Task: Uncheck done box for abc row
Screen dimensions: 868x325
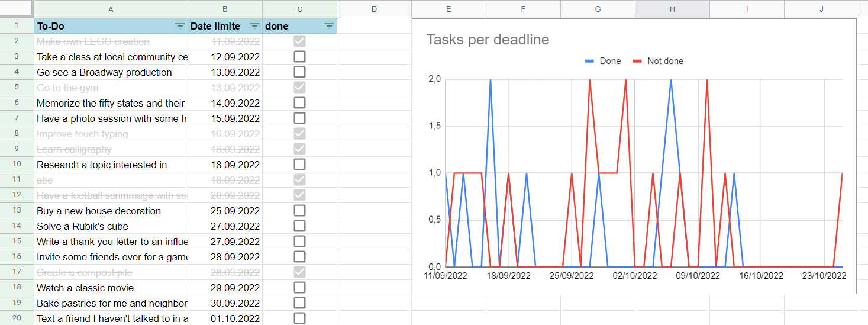Action: tap(300, 180)
